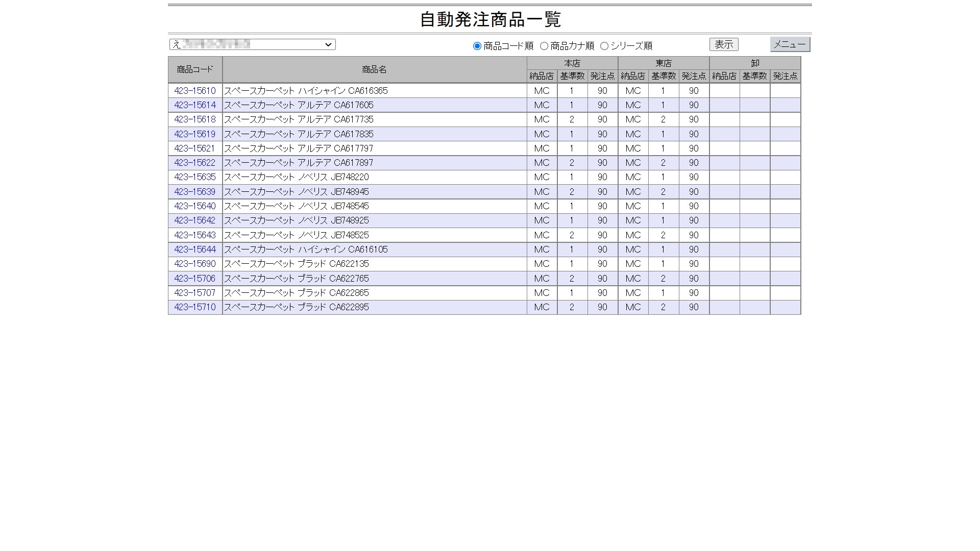This screenshot has width=980, height=551.
Task: Click the 東店 納品店 sub-header
Action: (633, 76)
